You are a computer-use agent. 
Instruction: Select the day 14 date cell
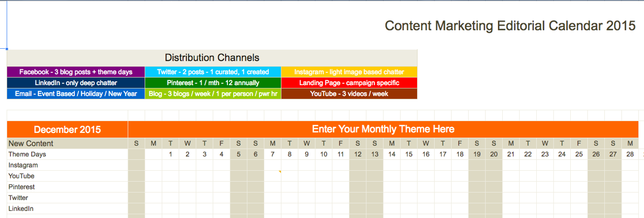[x=392, y=154]
